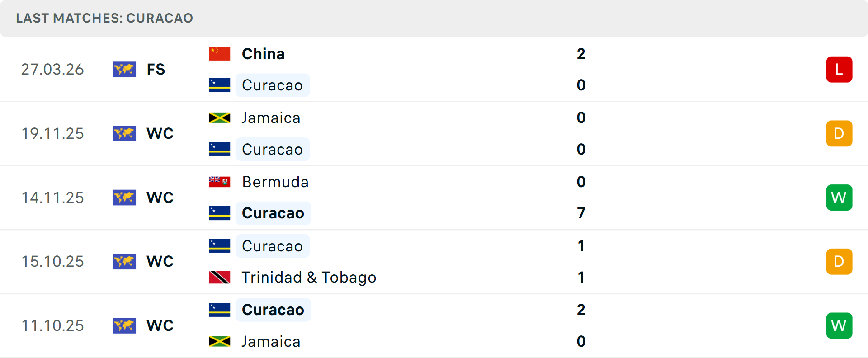This screenshot has height=358, width=868.
Task: Click the orange D badge for 19.11.25 match
Action: [x=839, y=133]
